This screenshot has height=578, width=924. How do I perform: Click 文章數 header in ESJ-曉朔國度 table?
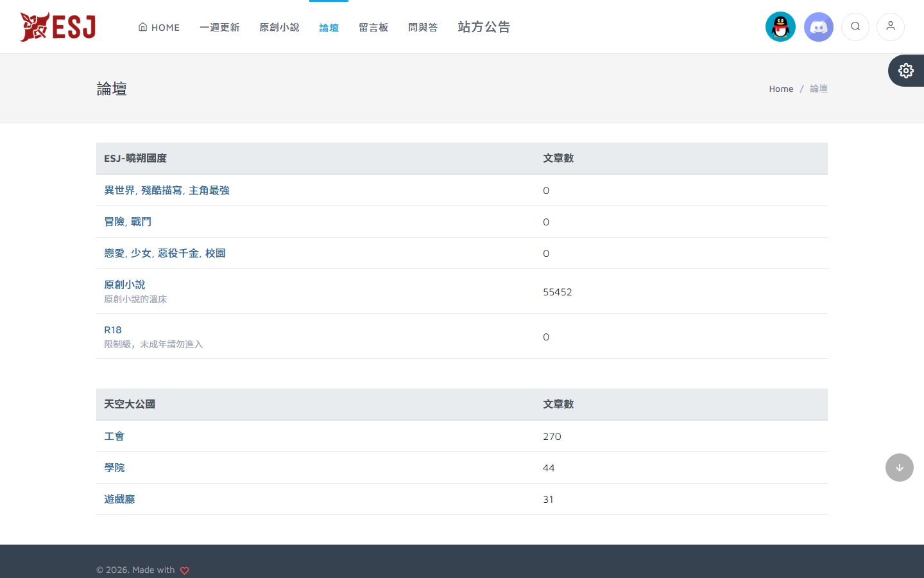click(558, 158)
